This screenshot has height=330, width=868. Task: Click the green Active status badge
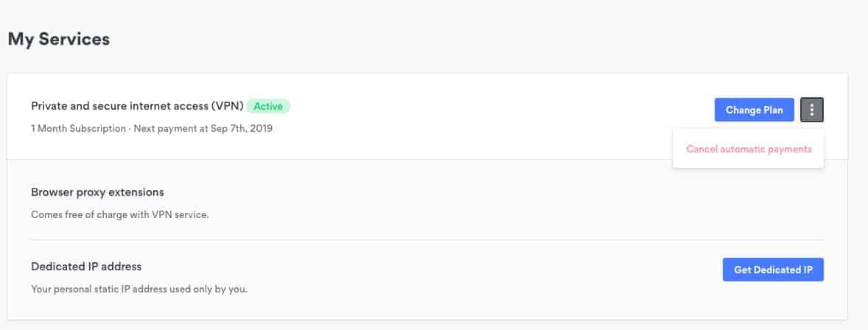[x=268, y=106]
